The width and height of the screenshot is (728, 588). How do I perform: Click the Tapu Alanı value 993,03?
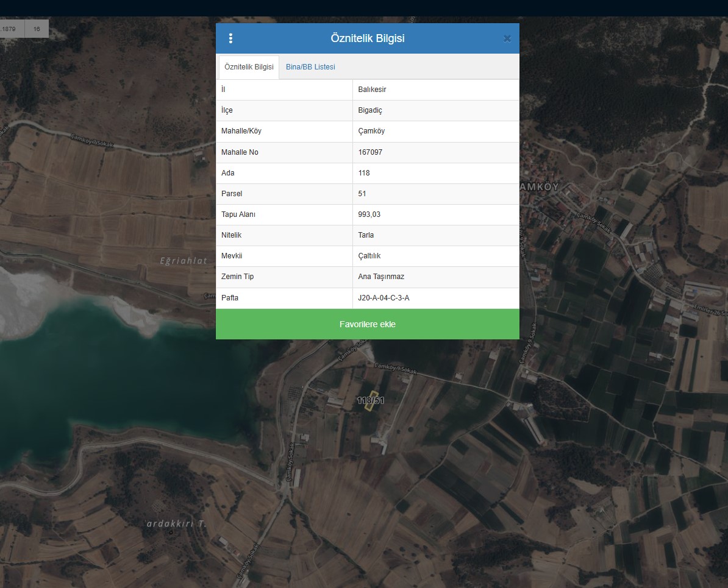coord(369,214)
